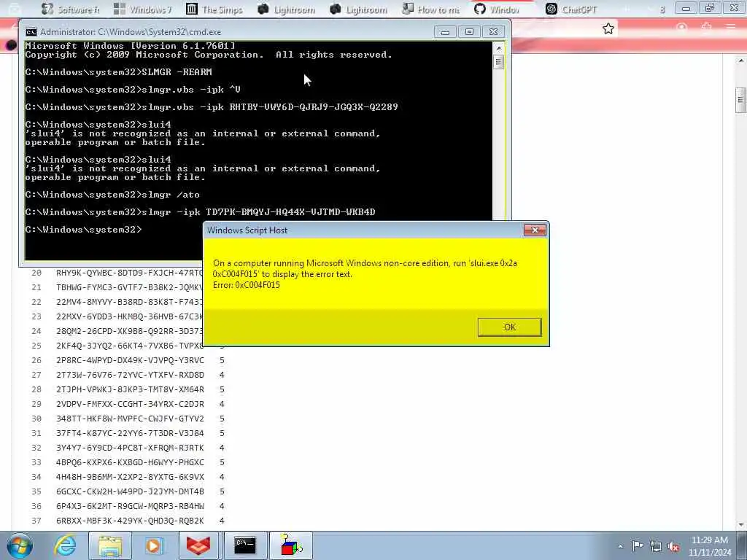This screenshot has width=747, height=560.
Task: Click Error: 0xC004F015 text in dialog
Action: [x=247, y=285]
